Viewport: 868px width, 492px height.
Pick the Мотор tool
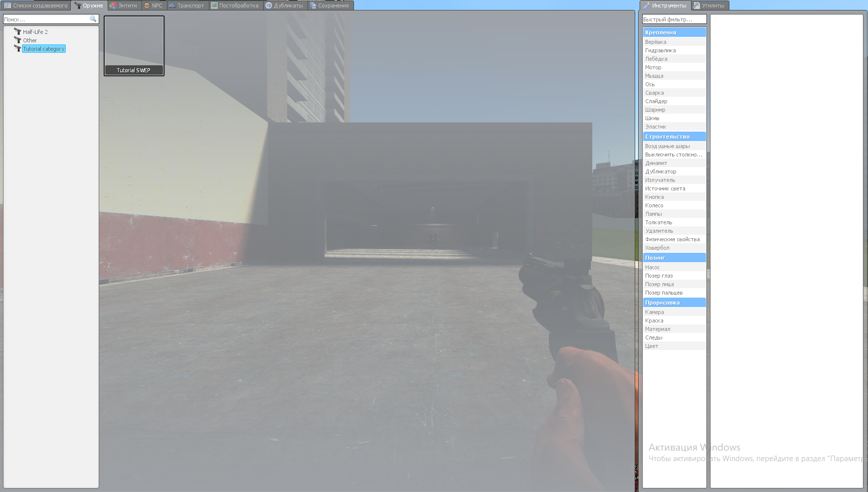[674, 67]
